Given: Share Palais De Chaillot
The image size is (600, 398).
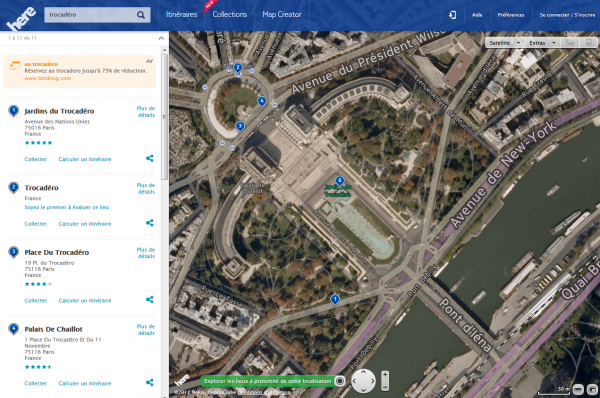Looking at the screenshot, I should coord(150,382).
